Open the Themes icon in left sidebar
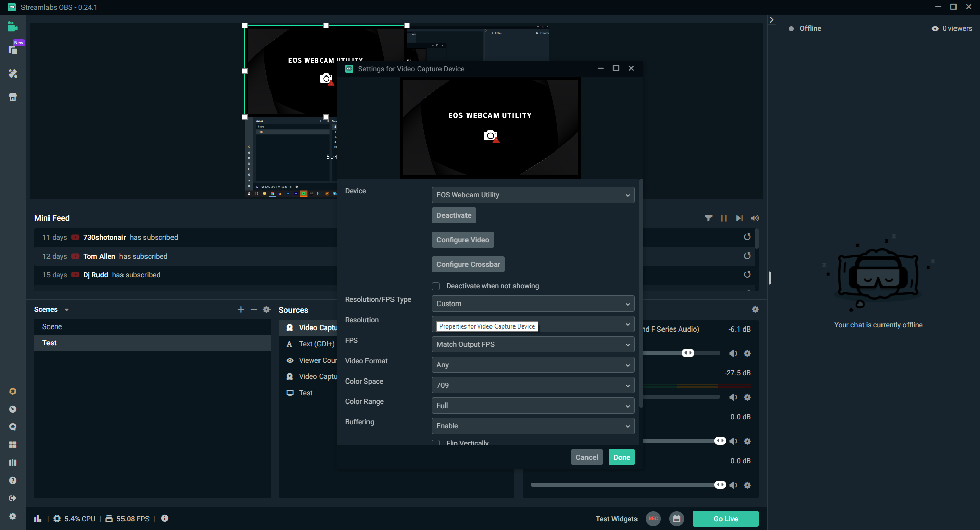980x530 pixels. click(x=13, y=73)
